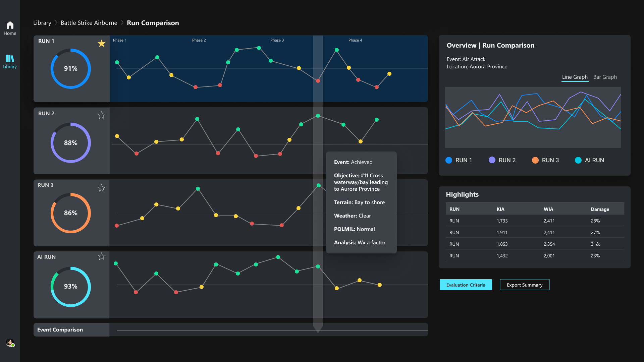644x362 pixels.
Task: Click the RUN 3 orange legend dot
Action: pyautogui.click(x=535, y=160)
